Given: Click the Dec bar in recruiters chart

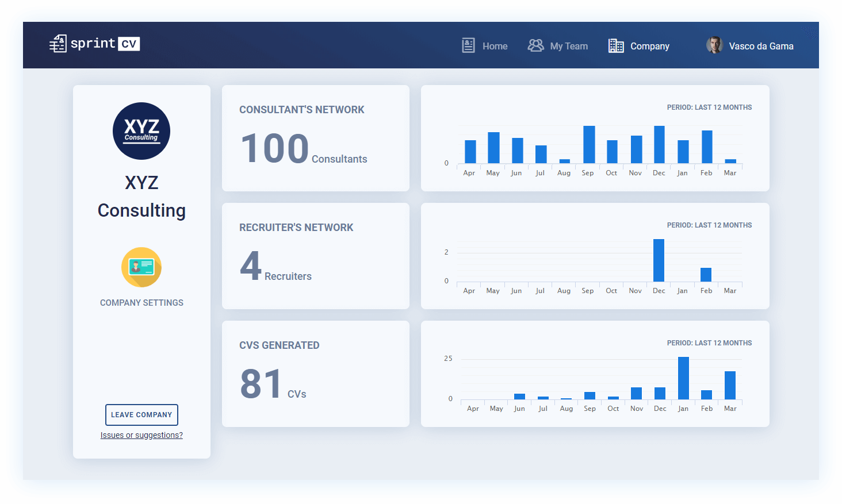Looking at the screenshot, I should coord(659,260).
